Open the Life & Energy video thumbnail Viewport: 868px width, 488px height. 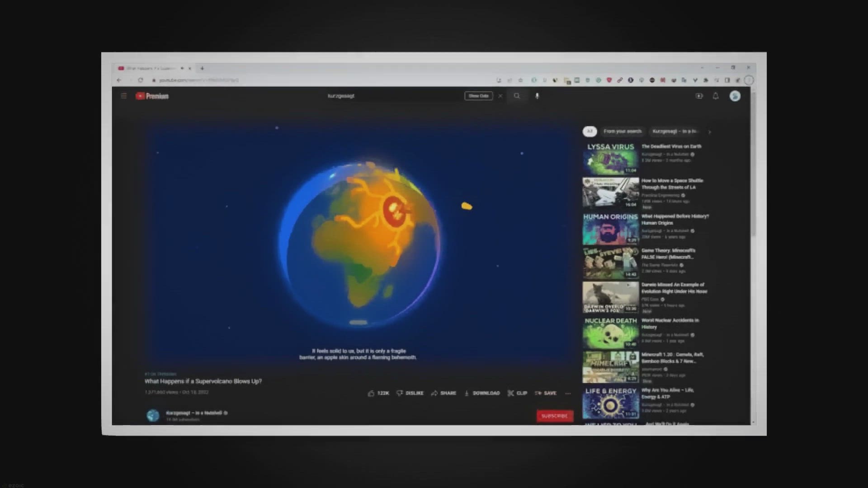611,402
